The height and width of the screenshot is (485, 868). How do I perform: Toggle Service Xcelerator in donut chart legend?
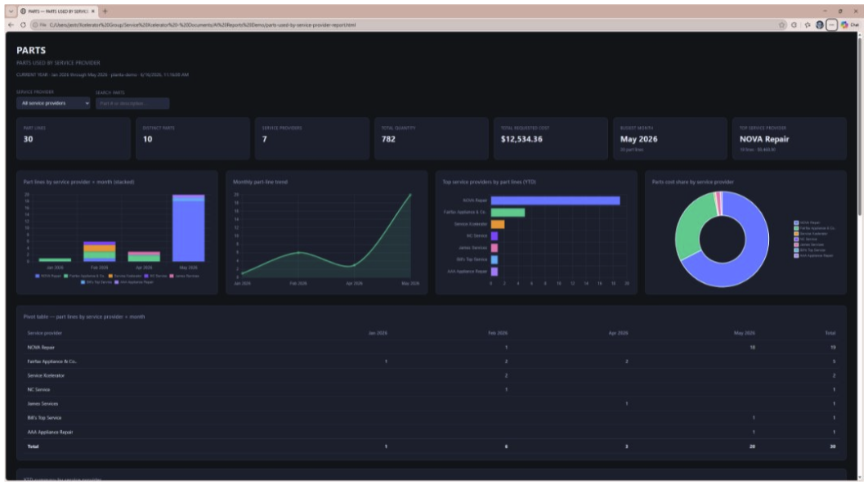pyautogui.click(x=811, y=234)
